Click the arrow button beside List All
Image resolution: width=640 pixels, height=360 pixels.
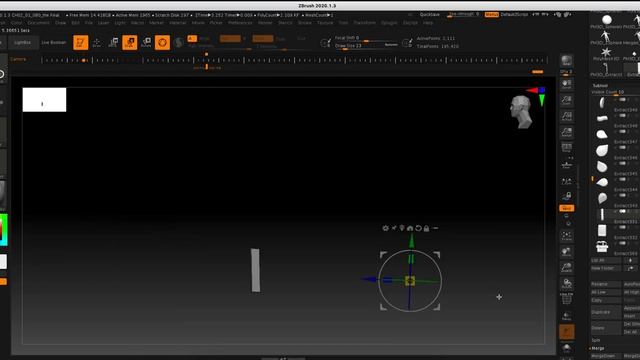631,260
